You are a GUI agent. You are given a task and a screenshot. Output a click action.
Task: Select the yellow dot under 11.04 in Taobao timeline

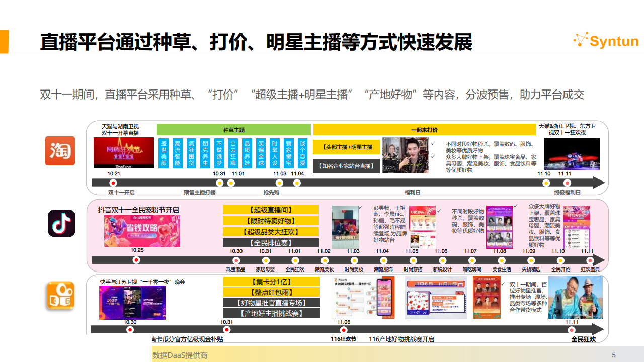pos(297,183)
